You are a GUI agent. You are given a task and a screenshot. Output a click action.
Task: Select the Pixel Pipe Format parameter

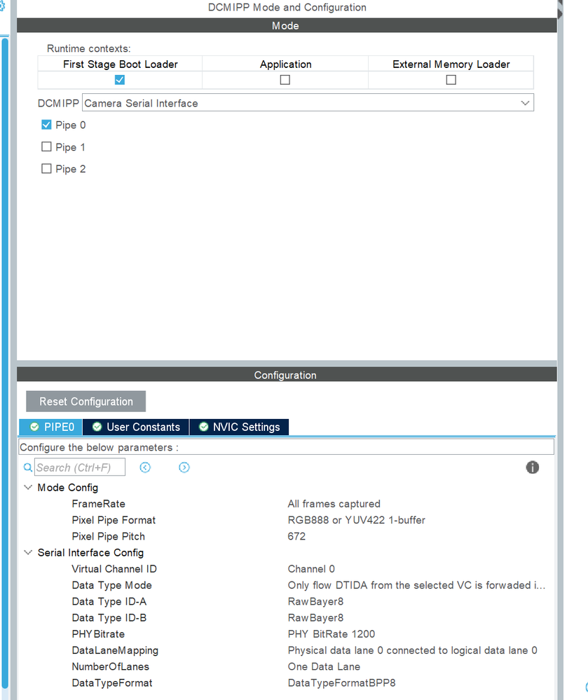(x=114, y=520)
